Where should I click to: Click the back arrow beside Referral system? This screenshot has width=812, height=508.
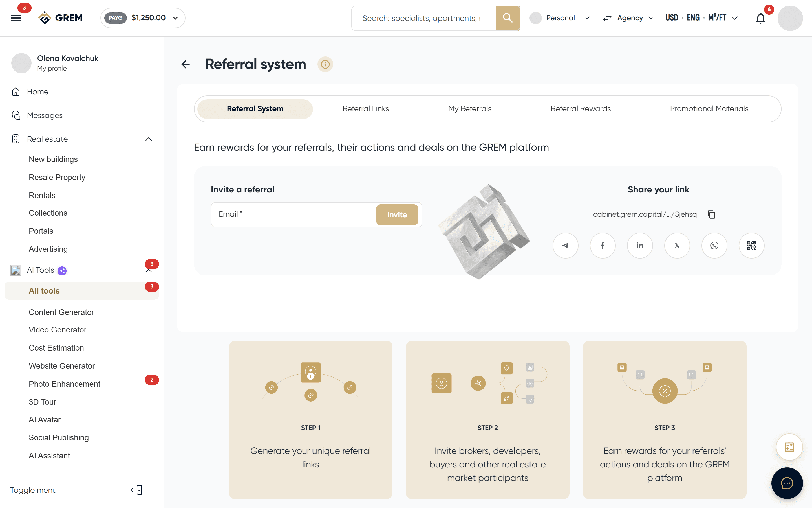[186, 64]
